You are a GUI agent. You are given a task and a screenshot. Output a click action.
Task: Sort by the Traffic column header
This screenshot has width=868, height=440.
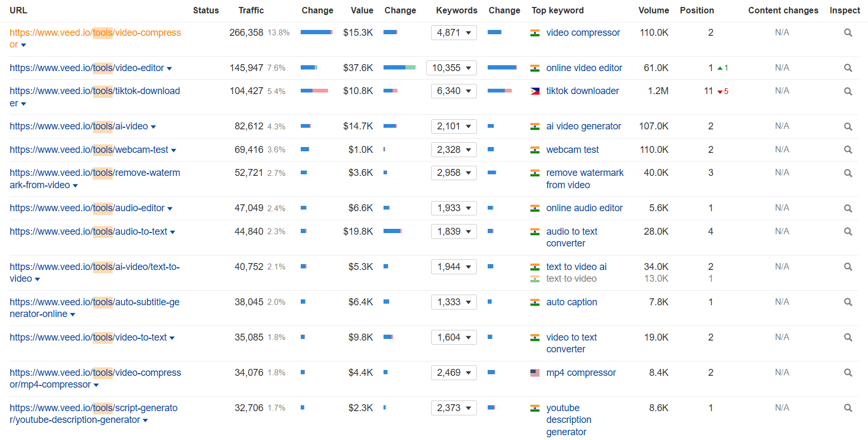tap(251, 10)
